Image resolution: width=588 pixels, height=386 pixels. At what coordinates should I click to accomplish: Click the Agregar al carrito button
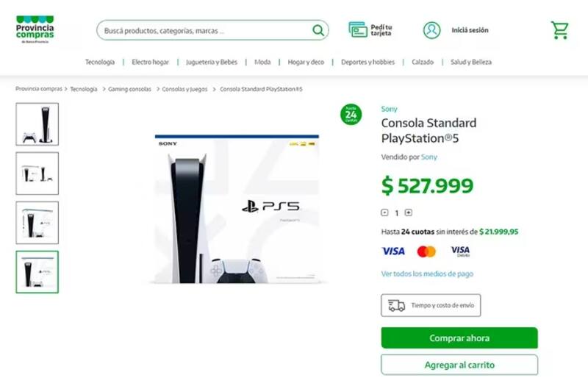459,365
